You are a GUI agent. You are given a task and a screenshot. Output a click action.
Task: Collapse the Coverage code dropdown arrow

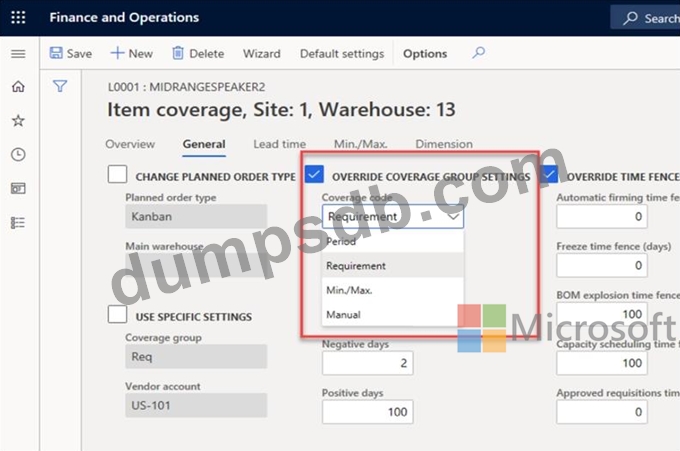point(454,216)
